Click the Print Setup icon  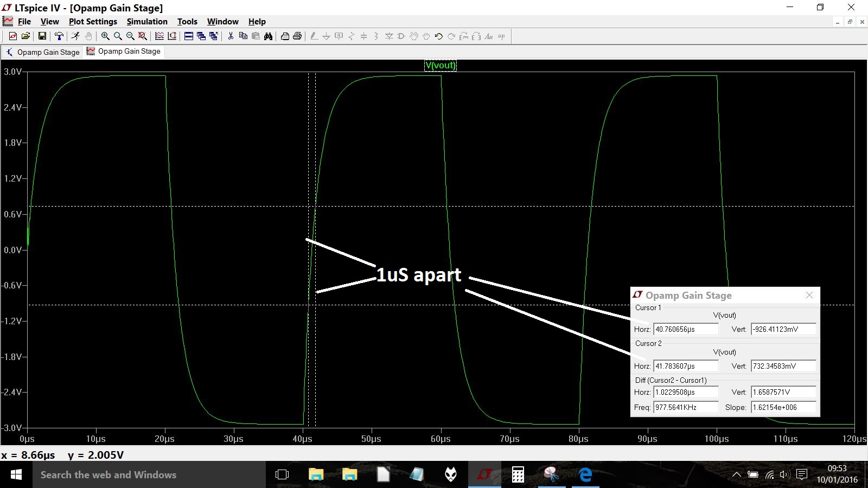285,36
